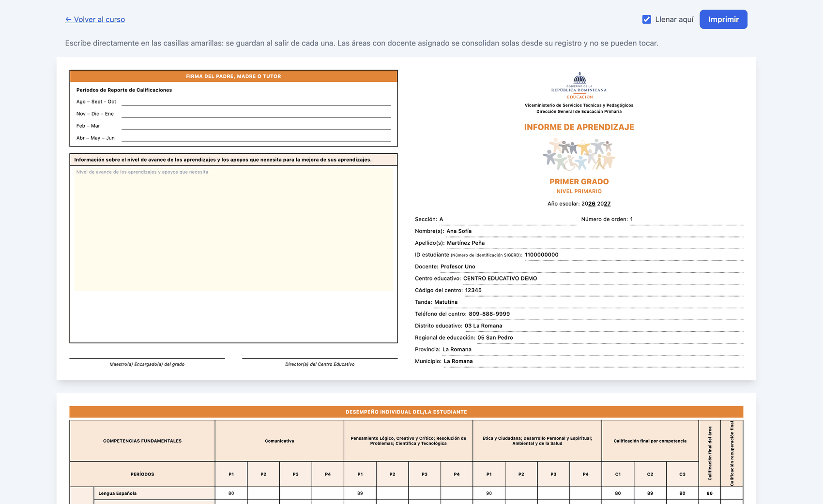Click the C3 column header

tap(682, 474)
